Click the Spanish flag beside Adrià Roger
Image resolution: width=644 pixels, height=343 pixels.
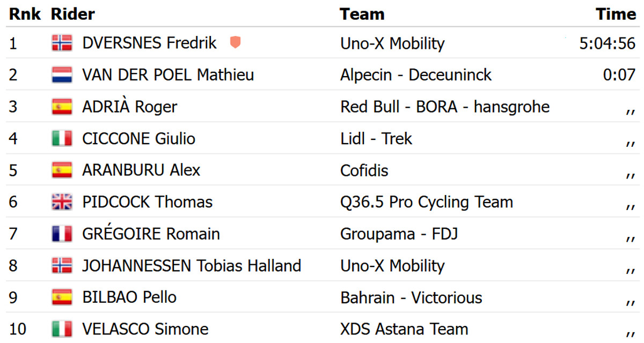(x=62, y=107)
